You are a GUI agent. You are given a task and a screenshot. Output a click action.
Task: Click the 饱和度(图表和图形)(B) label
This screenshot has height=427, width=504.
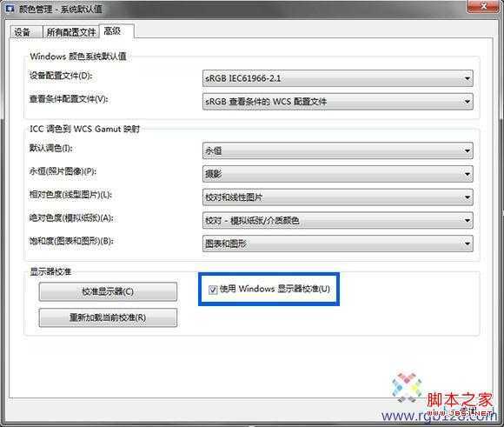[x=71, y=241]
